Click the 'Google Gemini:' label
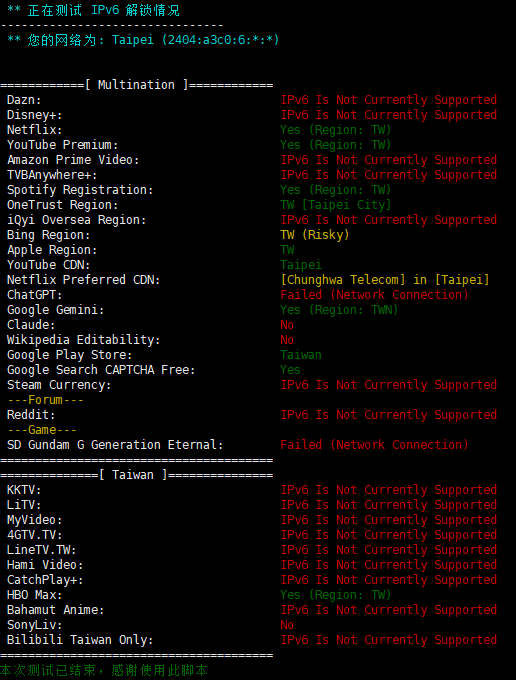Image resolution: width=516 pixels, height=680 pixels. (x=56, y=310)
